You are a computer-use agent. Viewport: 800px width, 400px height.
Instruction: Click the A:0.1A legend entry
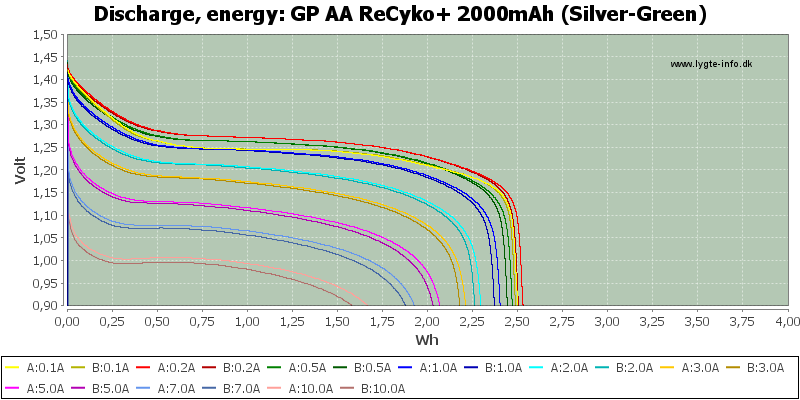35,367
